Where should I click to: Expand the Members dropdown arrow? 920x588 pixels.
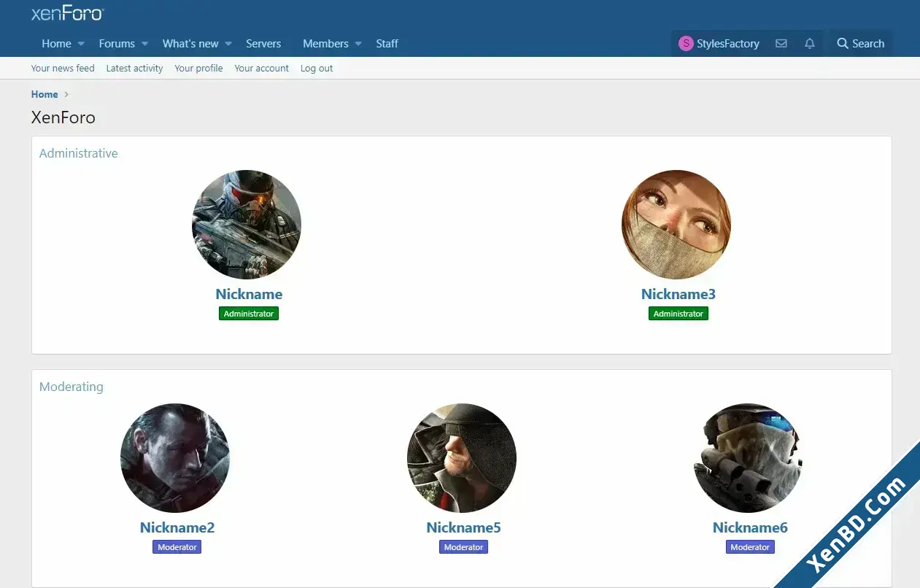pyautogui.click(x=358, y=44)
